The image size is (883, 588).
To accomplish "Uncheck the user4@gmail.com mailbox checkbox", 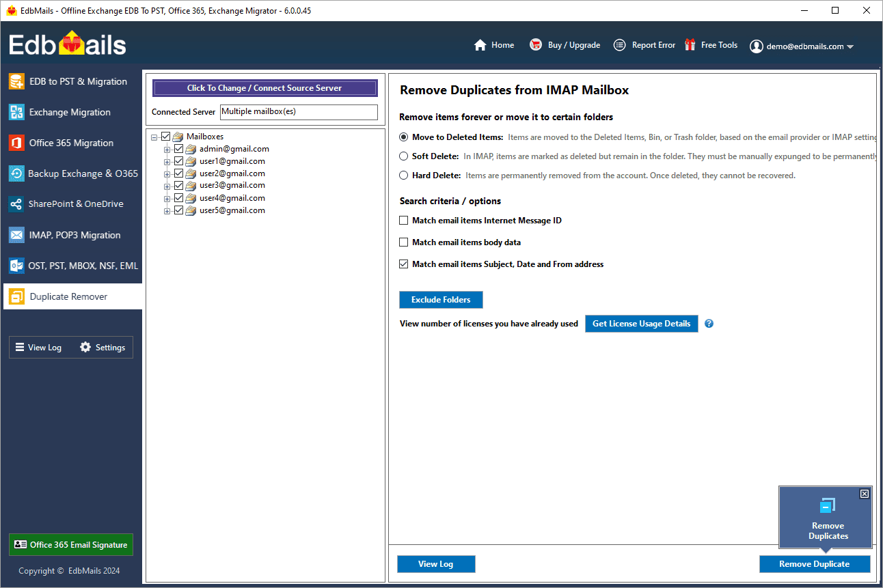I will coord(178,198).
